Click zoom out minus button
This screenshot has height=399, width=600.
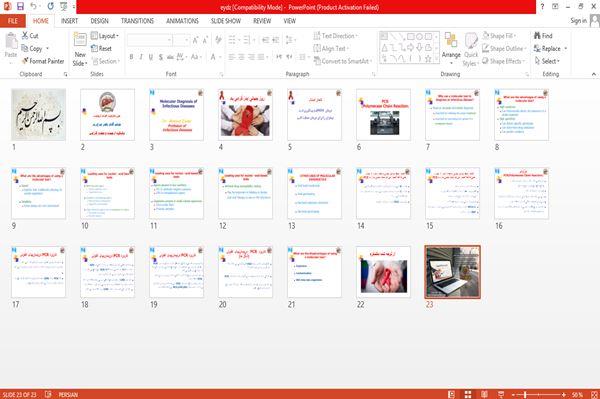(x=514, y=394)
